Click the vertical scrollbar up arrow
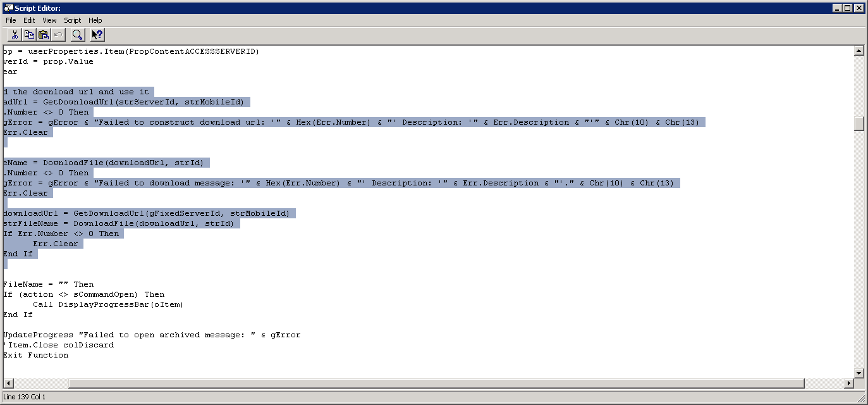This screenshot has height=405, width=868. point(859,51)
